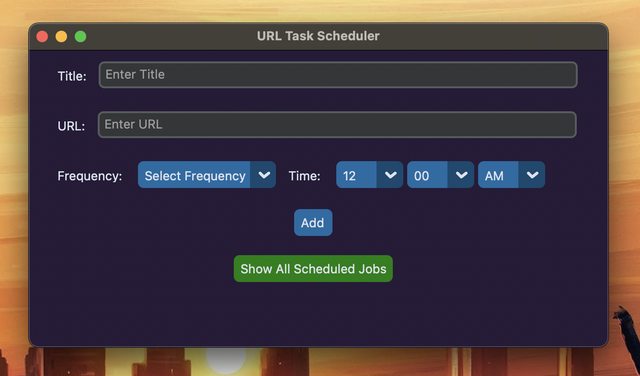The width and height of the screenshot is (640, 376).
Task: Focus the Enter URL input field
Action: coord(337,125)
